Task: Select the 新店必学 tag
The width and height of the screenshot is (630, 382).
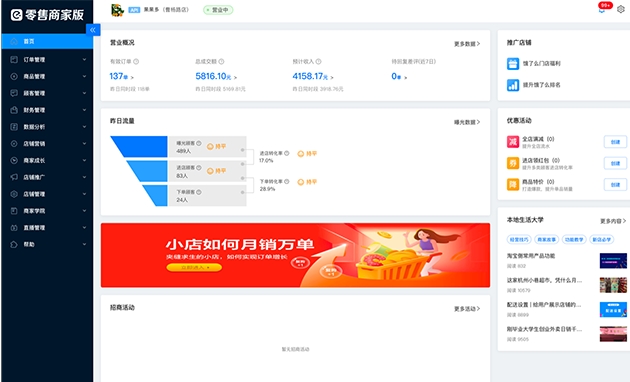Action: point(601,240)
